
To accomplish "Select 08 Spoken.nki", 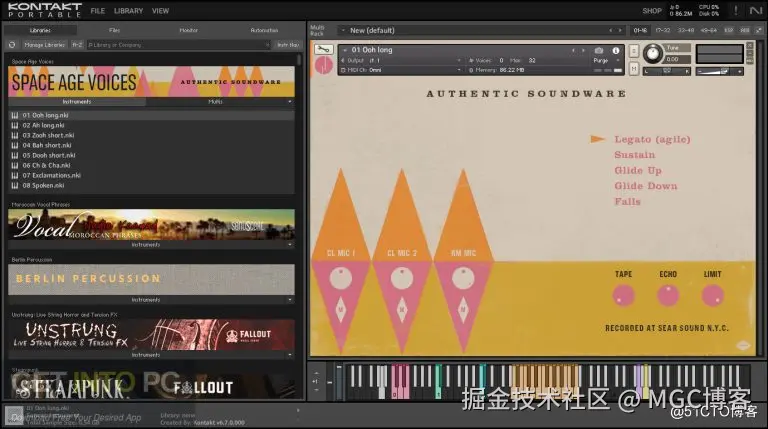I will point(151,186).
